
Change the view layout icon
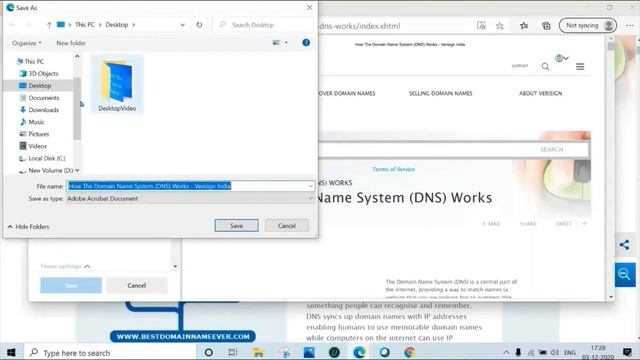(x=276, y=42)
